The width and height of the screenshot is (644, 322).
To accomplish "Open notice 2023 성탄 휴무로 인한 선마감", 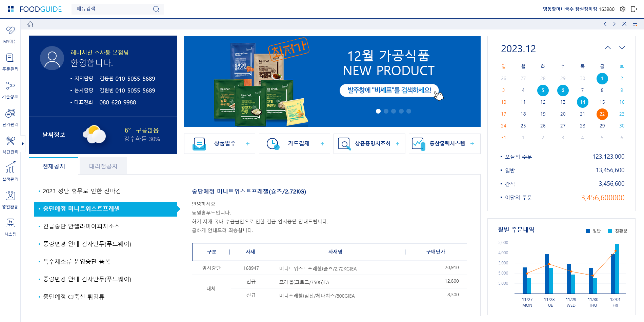I will [82, 191].
